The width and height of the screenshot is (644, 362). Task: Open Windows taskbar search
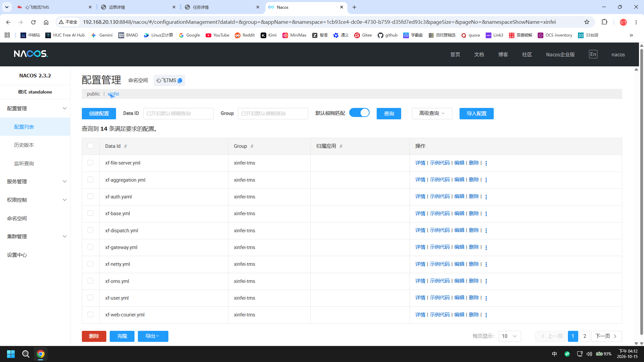(x=25, y=354)
